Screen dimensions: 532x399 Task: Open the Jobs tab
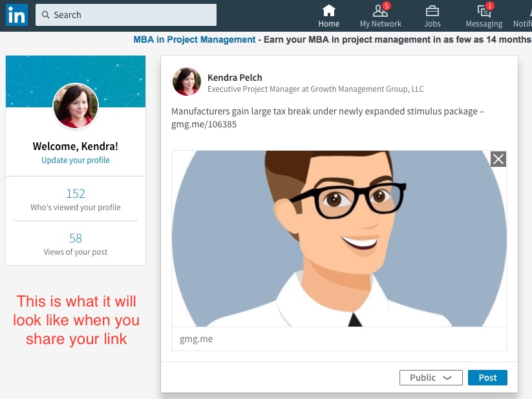click(432, 16)
